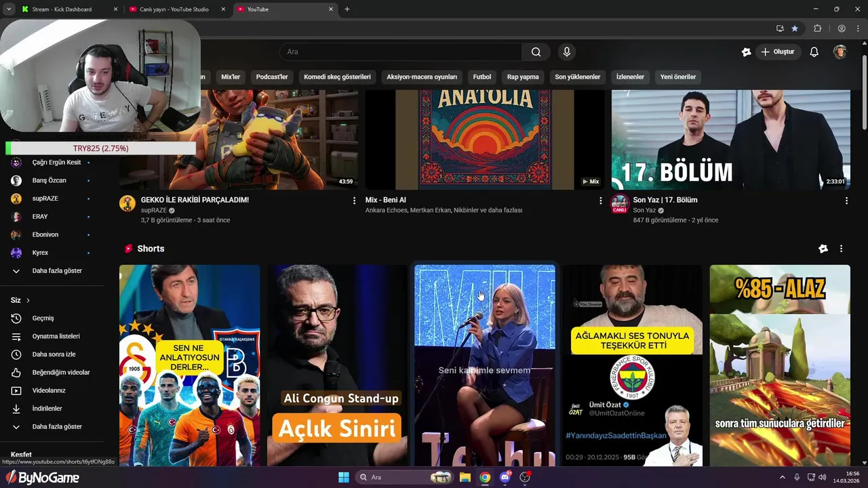Screen dimensions: 868x488
Task: Open Discord from the taskbar
Action: [505, 477]
